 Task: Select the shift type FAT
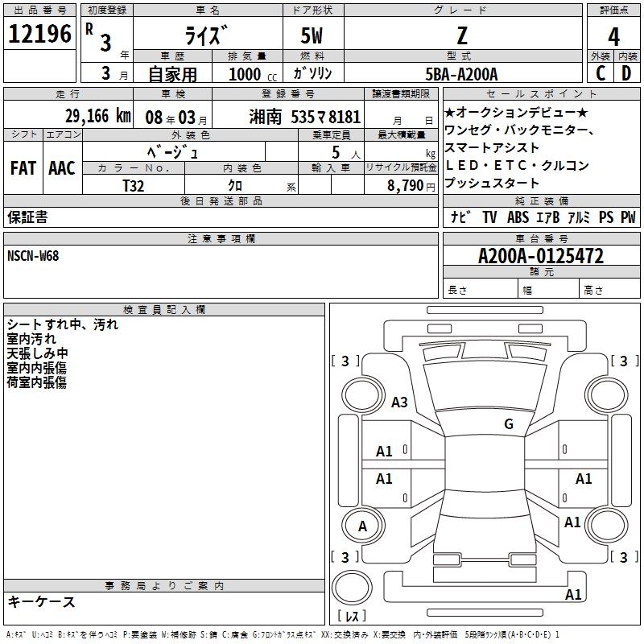[23, 168]
